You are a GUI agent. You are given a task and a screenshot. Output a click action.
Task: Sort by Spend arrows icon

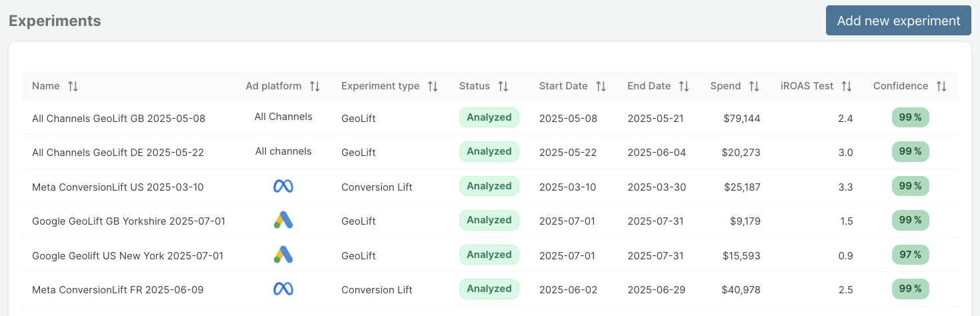(x=754, y=86)
